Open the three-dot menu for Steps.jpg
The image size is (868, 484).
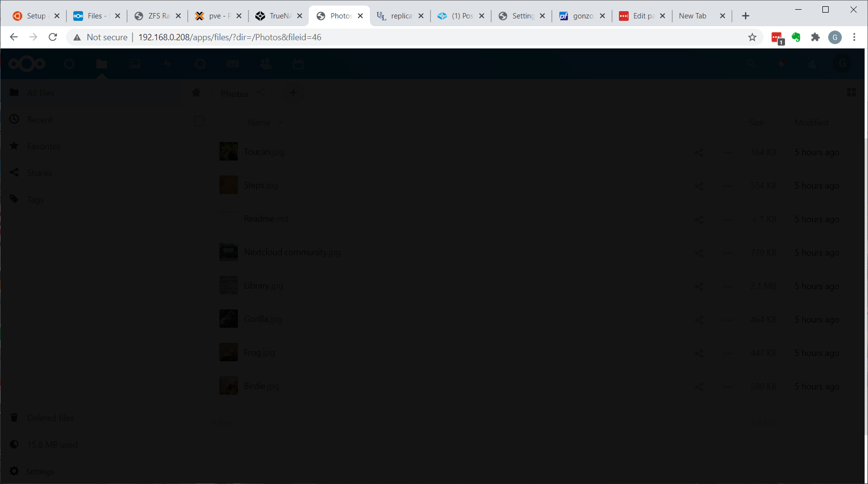728,186
